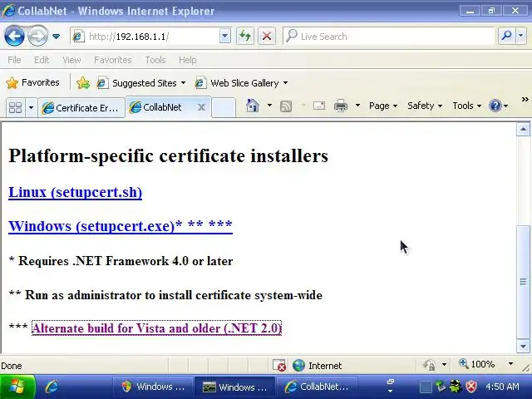Viewport: 532px width, 399px height.
Task: Open the Favorites star button panel
Action: pyautogui.click(x=33, y=82)
